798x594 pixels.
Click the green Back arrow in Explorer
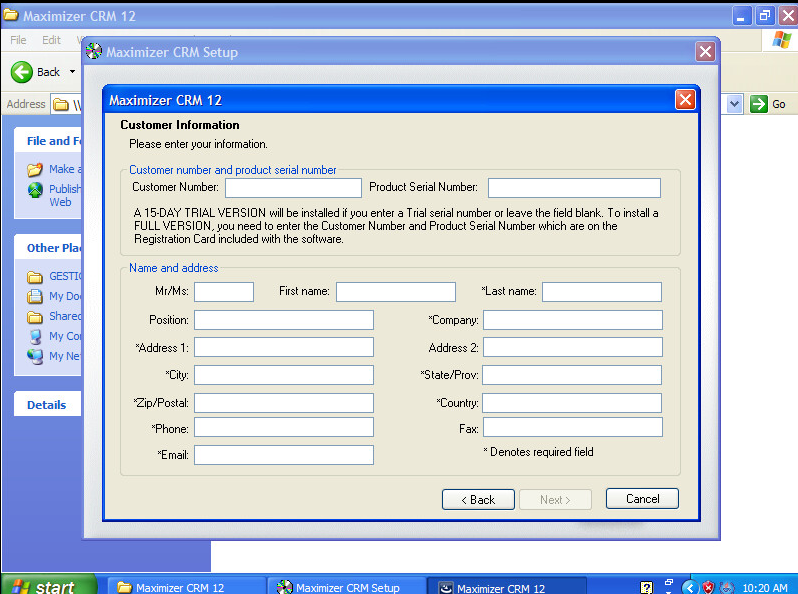pyautogui.click(x=22, y=72)
